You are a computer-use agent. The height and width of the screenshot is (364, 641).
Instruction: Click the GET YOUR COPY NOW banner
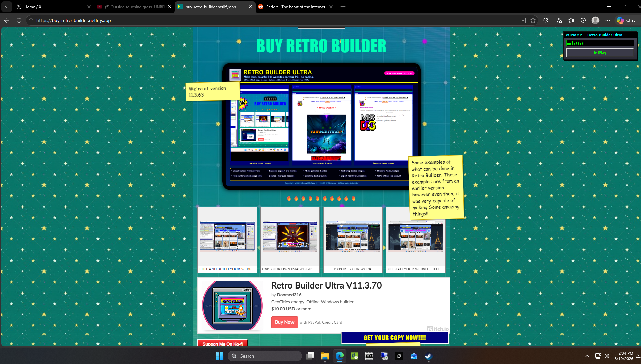(x=395, y=338)
